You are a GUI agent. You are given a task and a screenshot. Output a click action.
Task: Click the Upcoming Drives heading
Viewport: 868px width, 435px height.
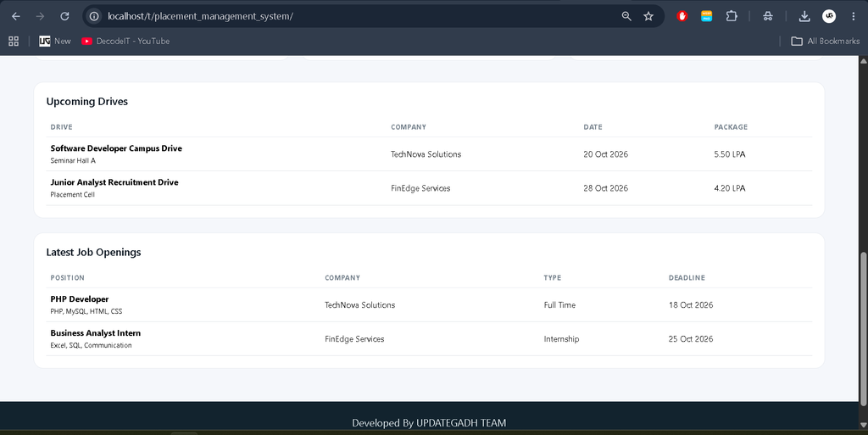[87, 101]
